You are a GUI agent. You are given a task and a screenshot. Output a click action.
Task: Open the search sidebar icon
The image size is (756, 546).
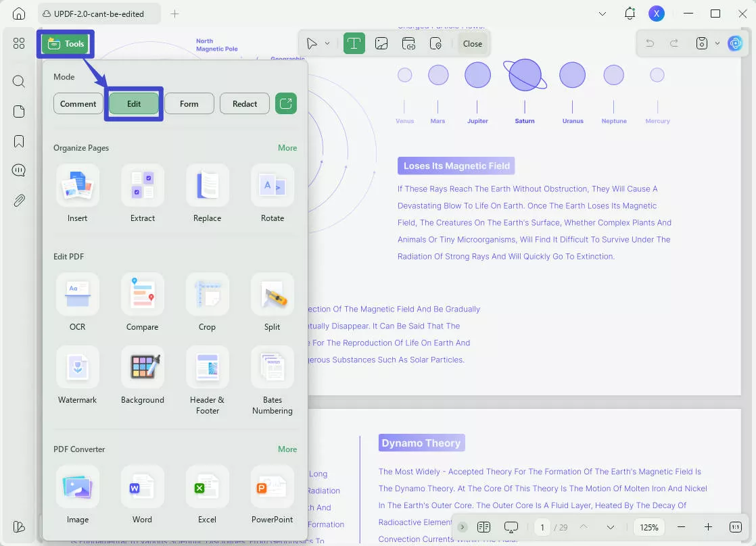pyautogui.click(x=19, y=81)
